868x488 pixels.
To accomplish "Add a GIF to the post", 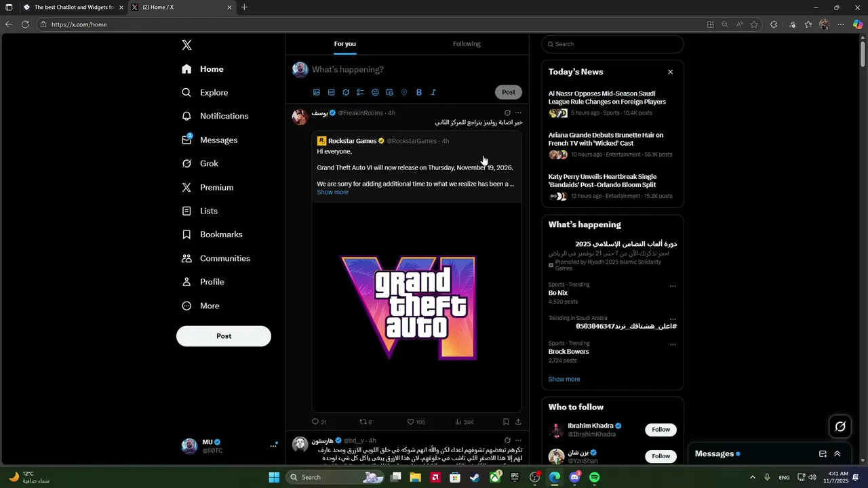I will point(331,92).
